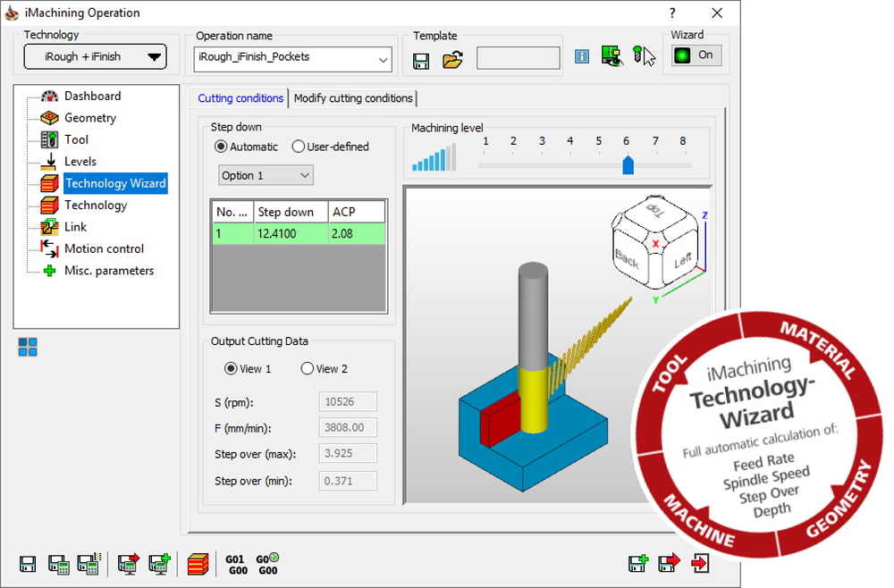Click the Back face of view cube
The image size is (894, 588).
[x=628, y=260]
